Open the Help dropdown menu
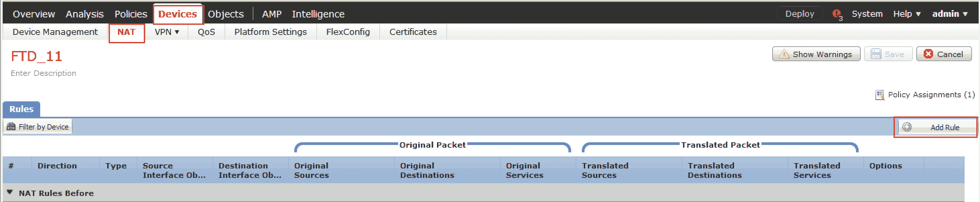Viewport: 980px width, 202px height. click(907, 14)
